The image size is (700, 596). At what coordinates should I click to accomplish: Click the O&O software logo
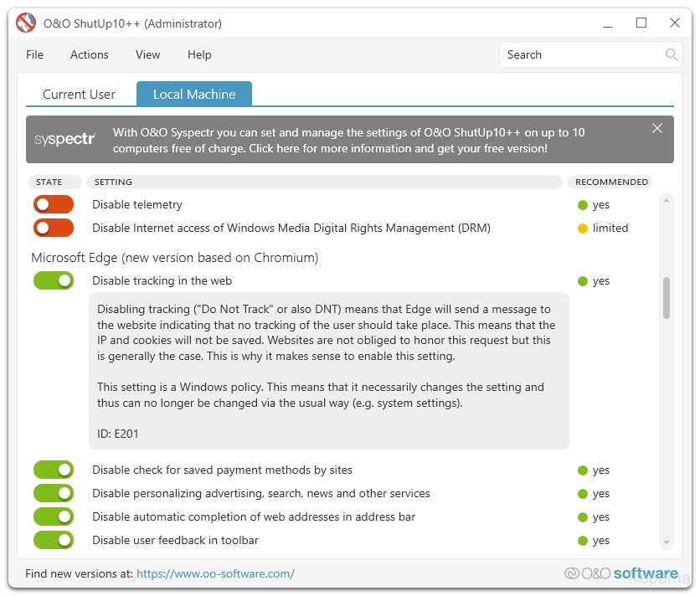coord(621,573)
